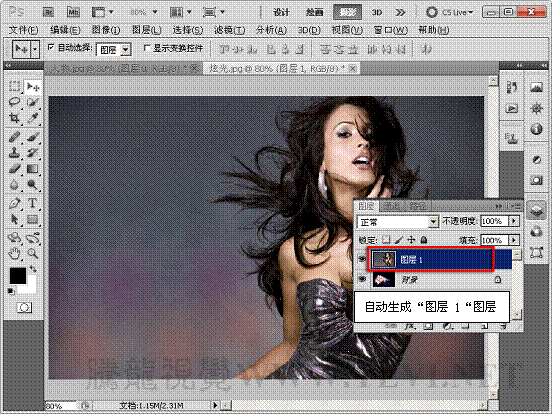The width and height of the screenshot is (552, 414).
Task: Click the Opacity value field
Action: point(494,221)
